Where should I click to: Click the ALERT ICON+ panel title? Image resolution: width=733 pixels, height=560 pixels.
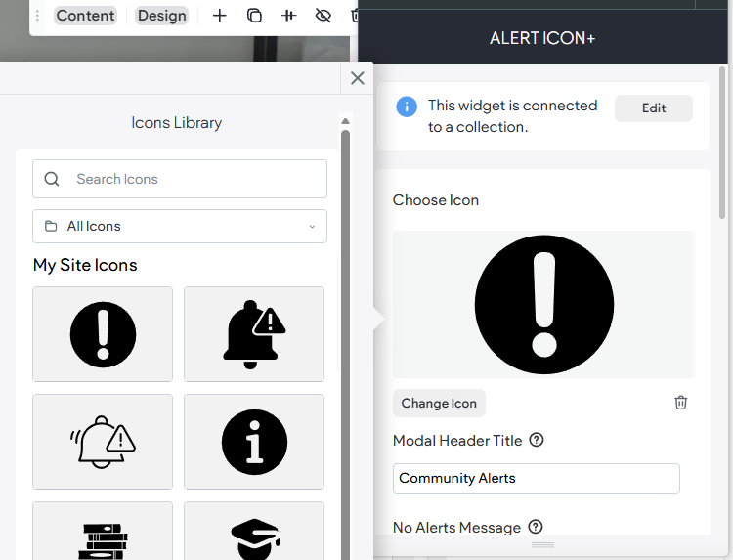542,38
